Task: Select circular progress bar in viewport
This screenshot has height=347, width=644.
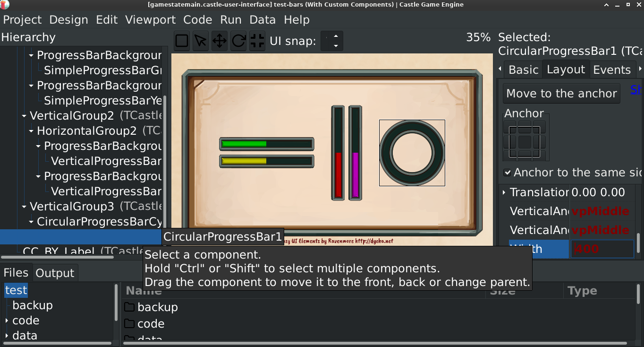Action: [x=412, y=153]
